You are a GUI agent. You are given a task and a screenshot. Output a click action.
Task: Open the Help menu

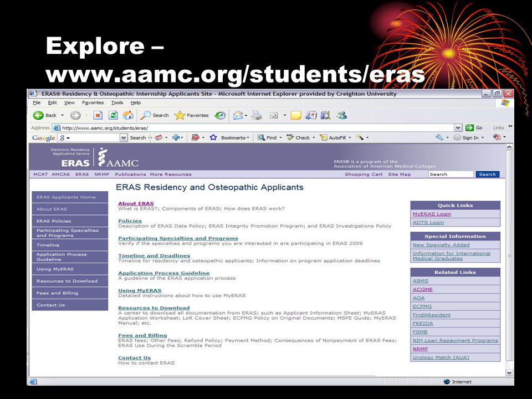click(135, 103)
